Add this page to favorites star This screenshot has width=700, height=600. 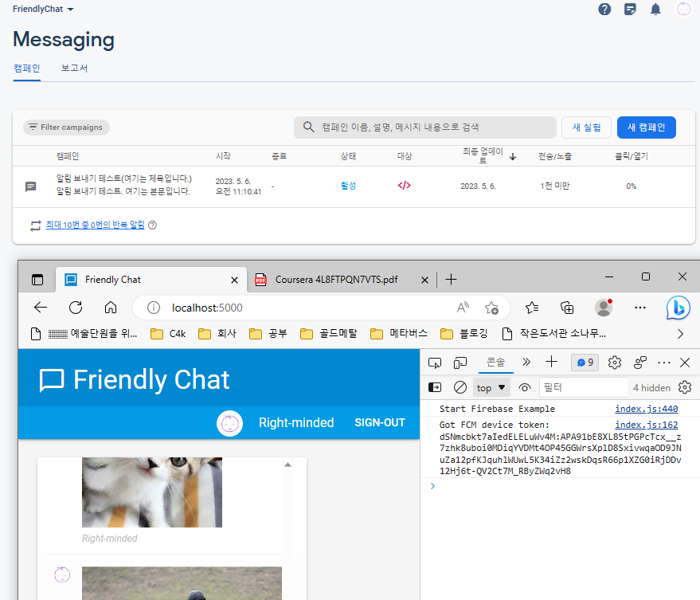(x=491, y=308)
